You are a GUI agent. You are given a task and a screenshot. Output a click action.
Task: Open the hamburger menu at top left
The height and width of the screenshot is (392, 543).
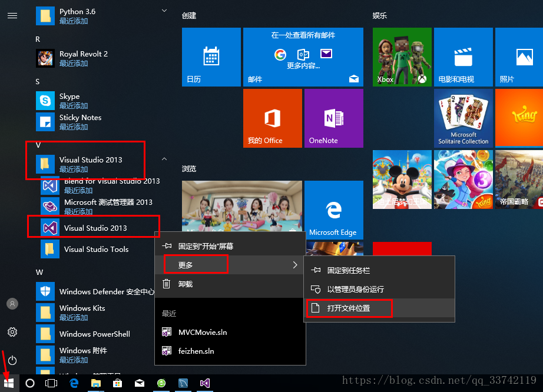[12, 15]
